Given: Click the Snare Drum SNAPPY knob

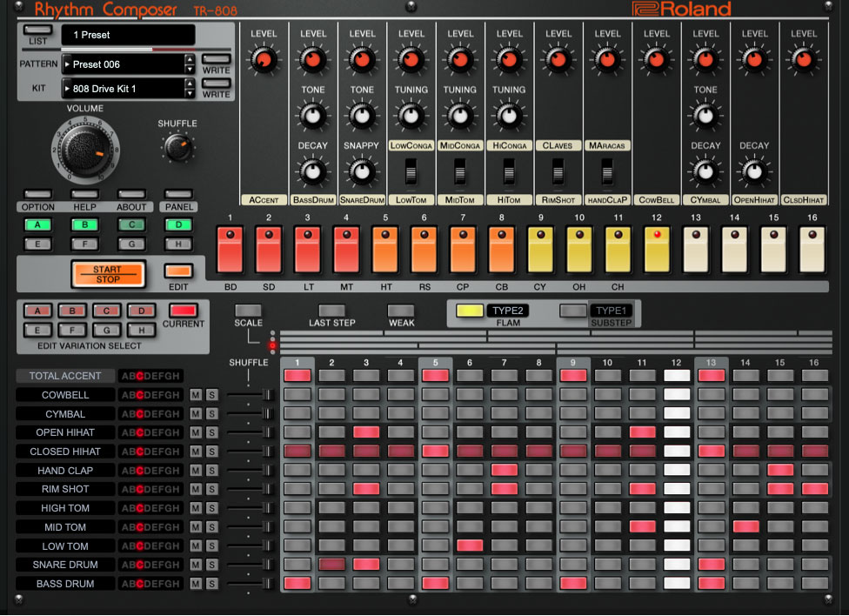Looking at the screenshot, I should pos(362,171).
